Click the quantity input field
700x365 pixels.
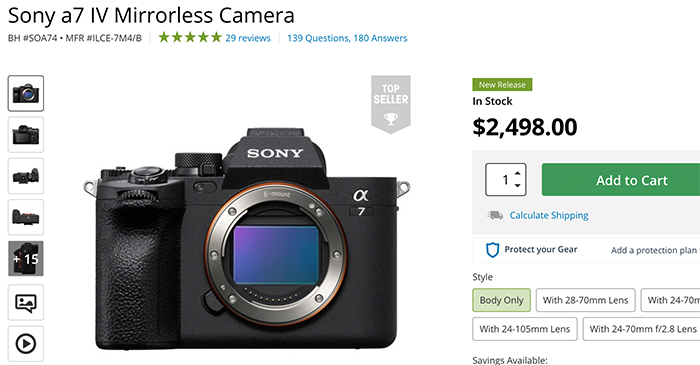pos(505,179)
